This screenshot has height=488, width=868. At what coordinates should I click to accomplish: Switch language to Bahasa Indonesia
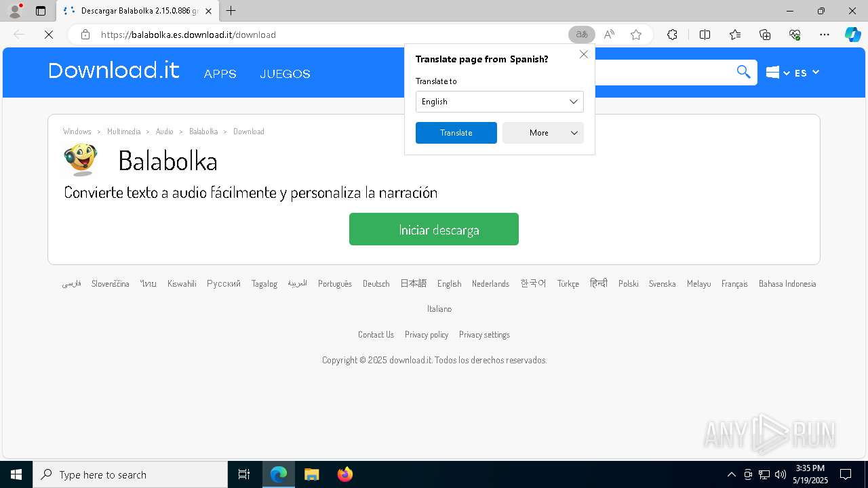pyautogui.click(x=787, y=283)
